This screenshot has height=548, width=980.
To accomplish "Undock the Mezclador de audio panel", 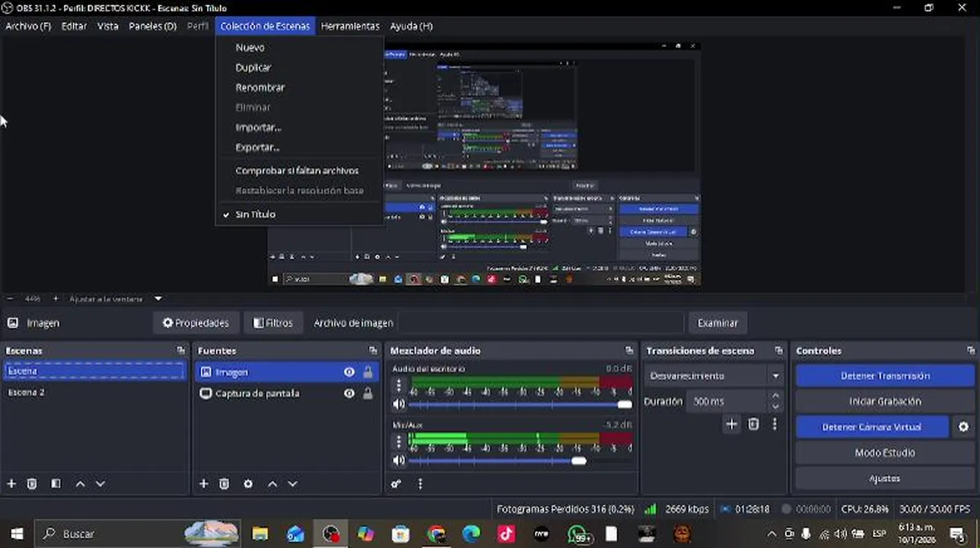I will click(x=628, y=350).
